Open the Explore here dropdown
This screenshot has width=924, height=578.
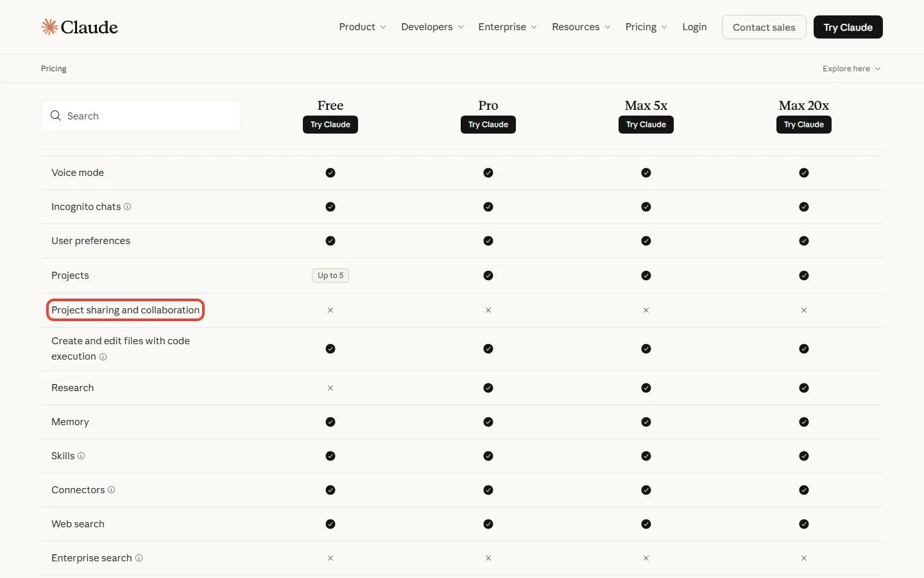(851, 69)
